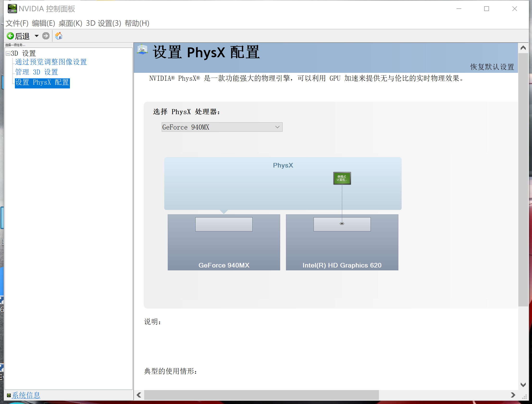Click the connector slot in GeForce 940MX box
Screen dimensions: 532x404
click(224, 224)
